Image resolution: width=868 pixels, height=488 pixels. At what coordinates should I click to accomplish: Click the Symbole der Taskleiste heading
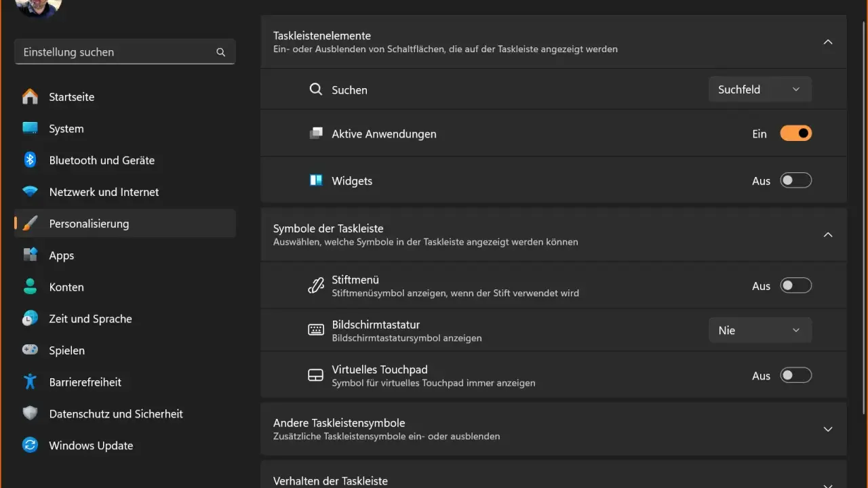[328, 228]
